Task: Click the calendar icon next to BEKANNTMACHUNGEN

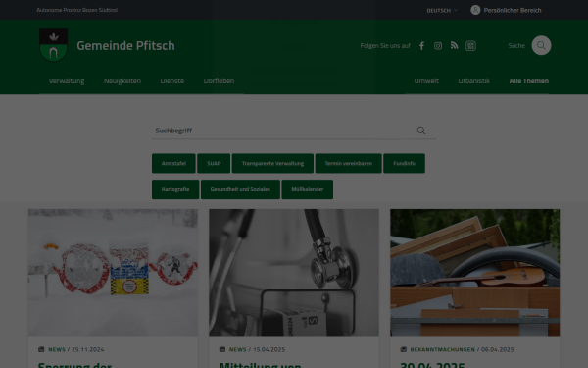Action: pyautogui.click(x=404, y=349)
